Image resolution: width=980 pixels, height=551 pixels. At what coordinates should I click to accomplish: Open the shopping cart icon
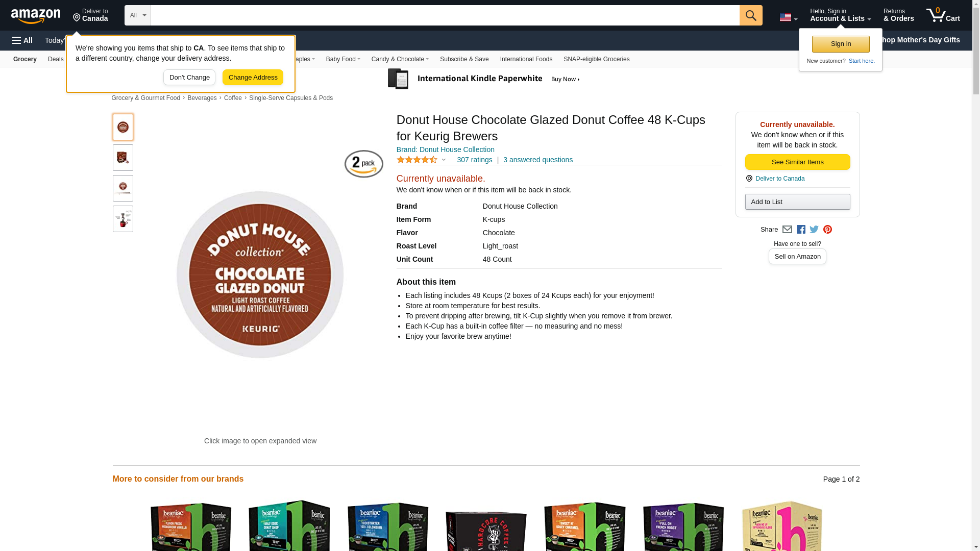(x=943, y=15)
